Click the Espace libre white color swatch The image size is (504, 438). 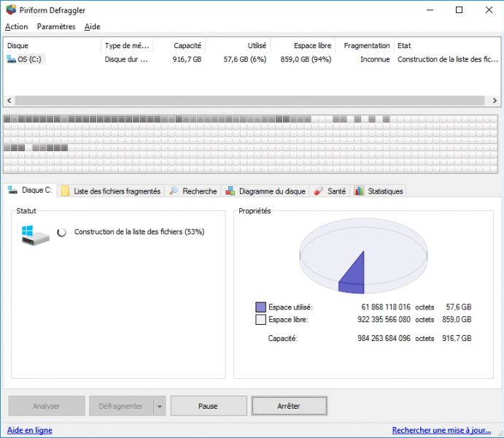tap(260, 320)
